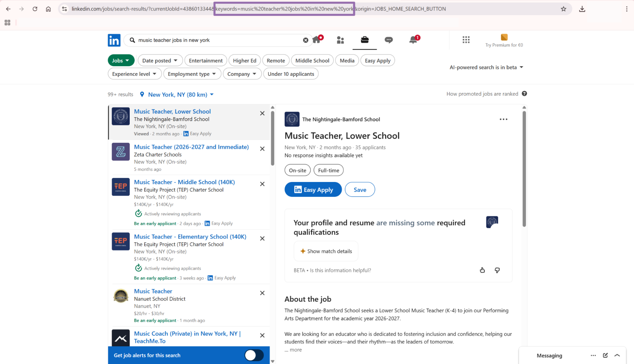Compose a new message from Messaging bar
The width and height of the screenshot is (634, 364).
(x=605, y=355)
